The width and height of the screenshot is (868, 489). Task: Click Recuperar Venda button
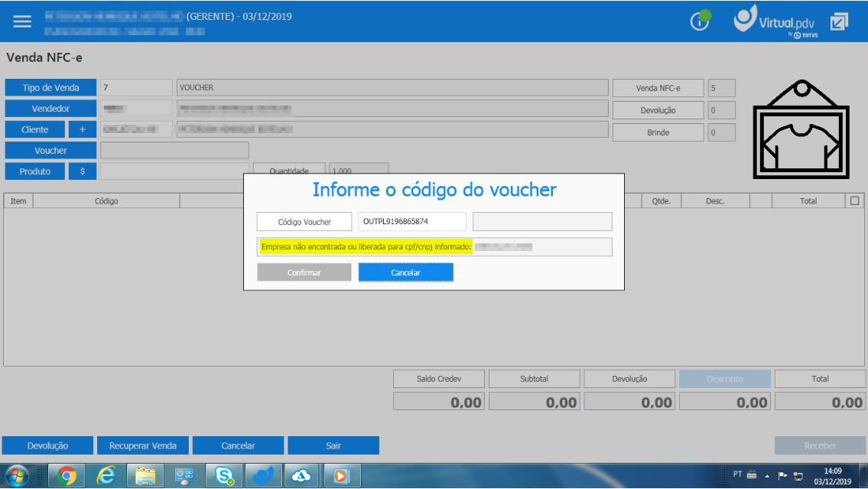[x=143, y=446]
